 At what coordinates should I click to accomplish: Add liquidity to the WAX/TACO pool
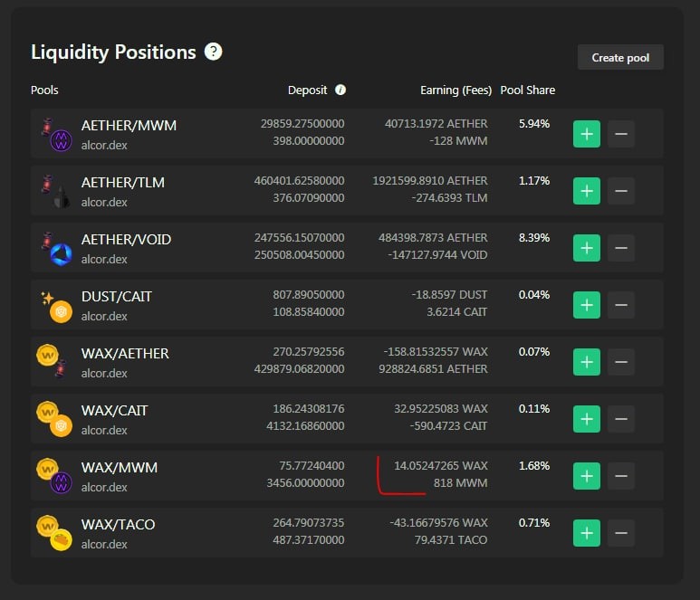pyautogui.click(x=586, y=533)
